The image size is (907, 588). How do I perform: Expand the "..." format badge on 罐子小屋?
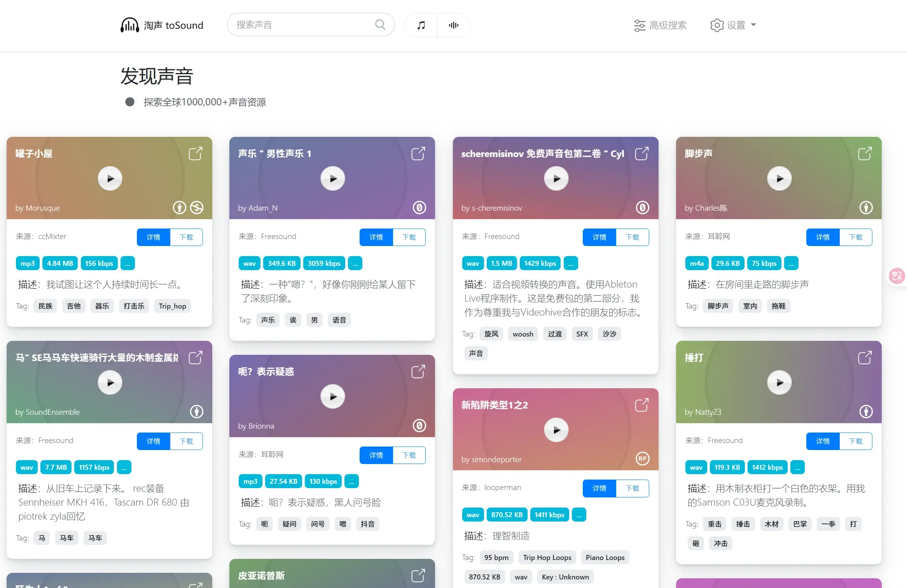128,263
